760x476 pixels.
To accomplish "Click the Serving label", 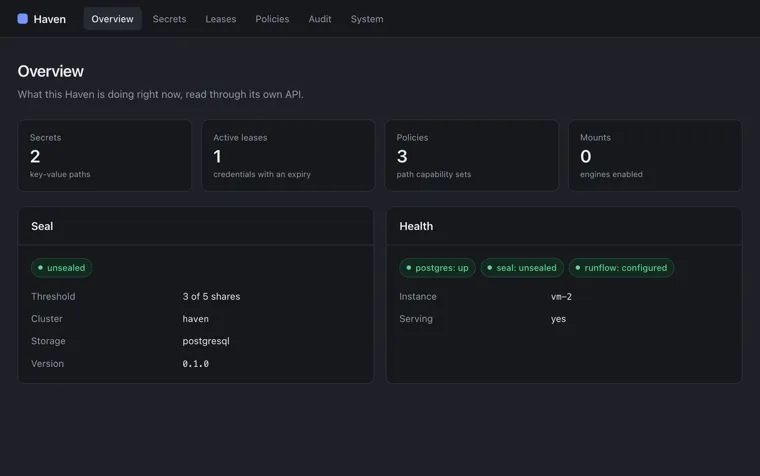I will pyautogui.click(x=416, y=319).
